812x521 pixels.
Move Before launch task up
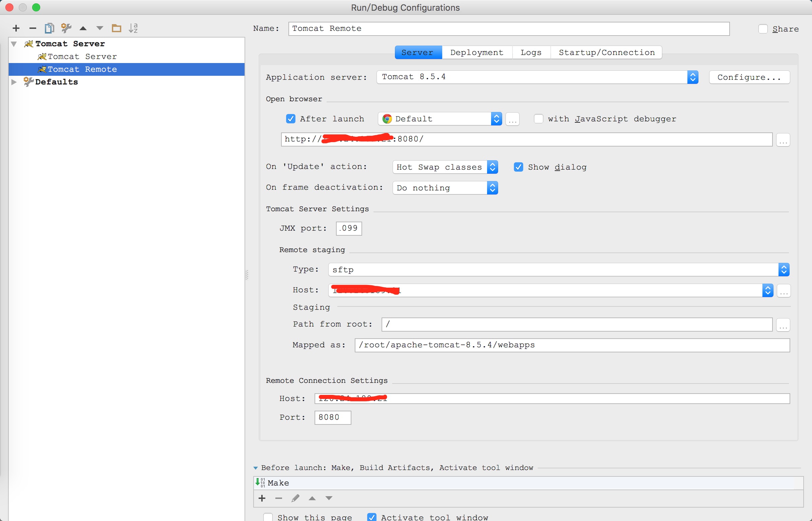[x=312, y=498]
